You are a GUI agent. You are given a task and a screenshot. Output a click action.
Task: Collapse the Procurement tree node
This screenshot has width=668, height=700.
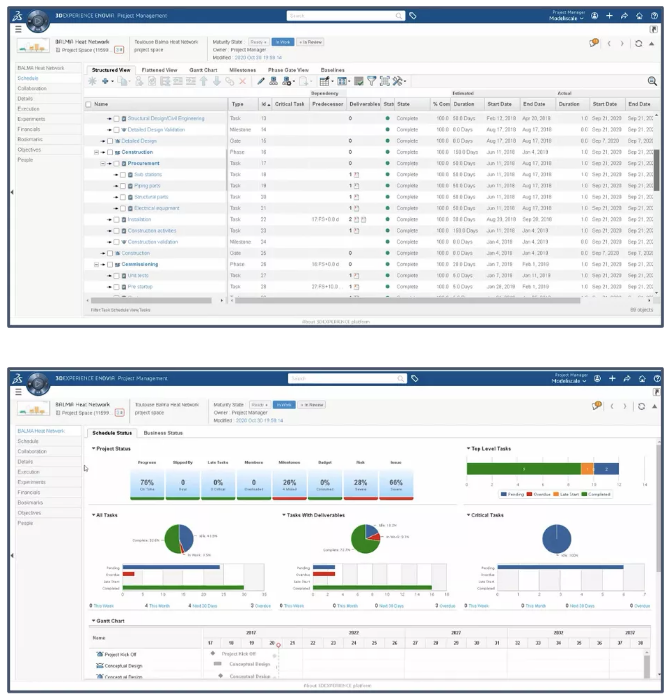[102, 163]
